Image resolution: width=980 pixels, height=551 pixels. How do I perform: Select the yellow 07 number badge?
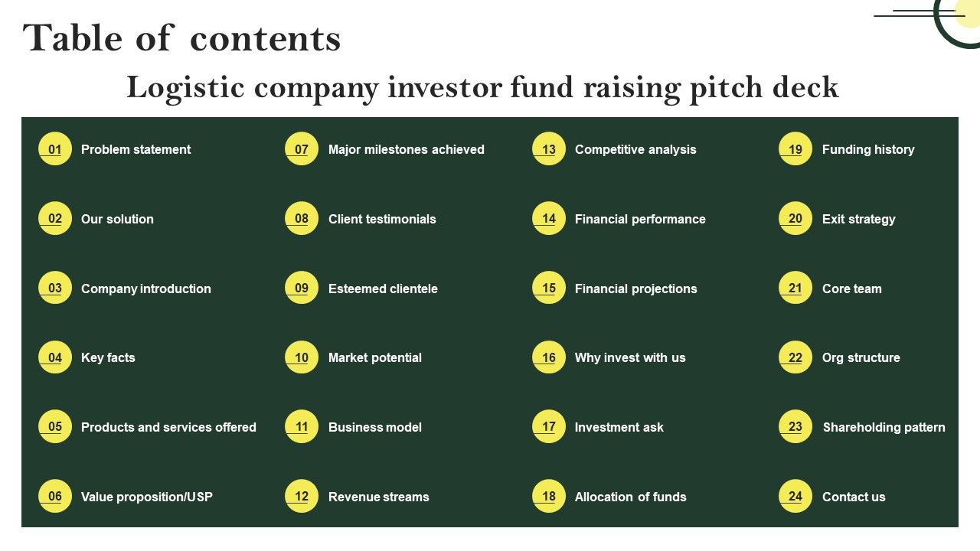302,149
